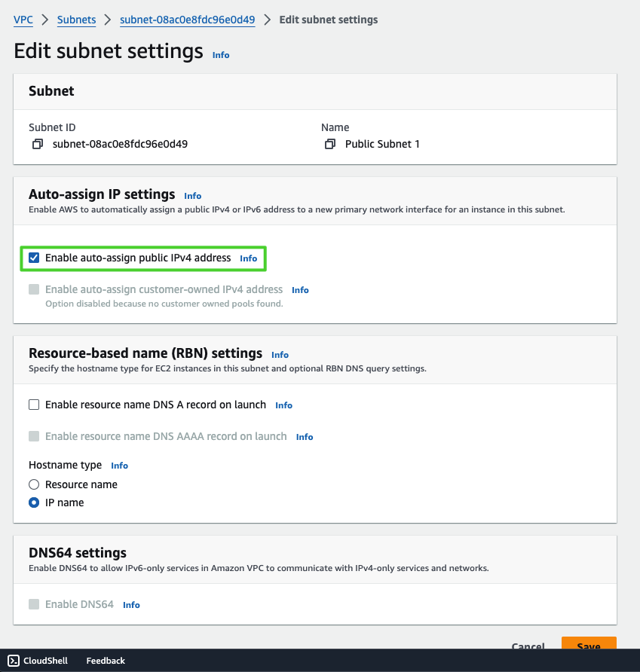Click the Cancel button
This screenshot has height=672, width=640.
pos(528,646)
